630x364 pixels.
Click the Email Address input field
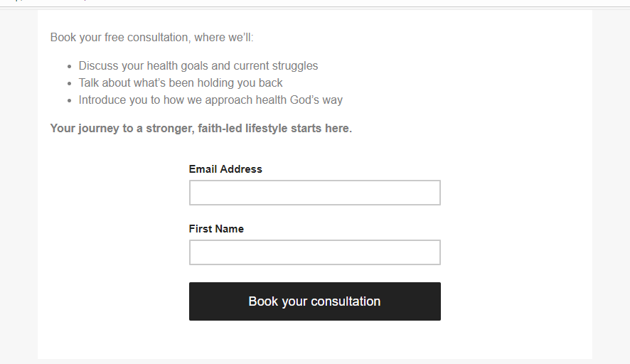coord(314,193)
